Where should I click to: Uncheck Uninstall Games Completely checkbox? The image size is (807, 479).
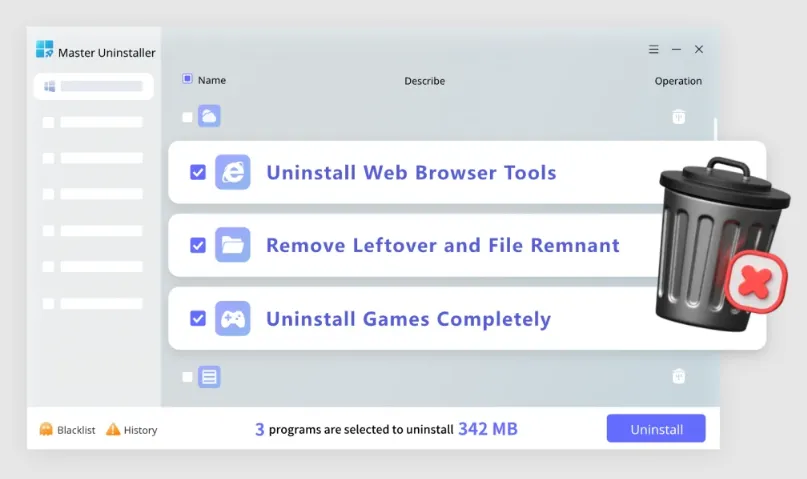click(x=198, y=318)
